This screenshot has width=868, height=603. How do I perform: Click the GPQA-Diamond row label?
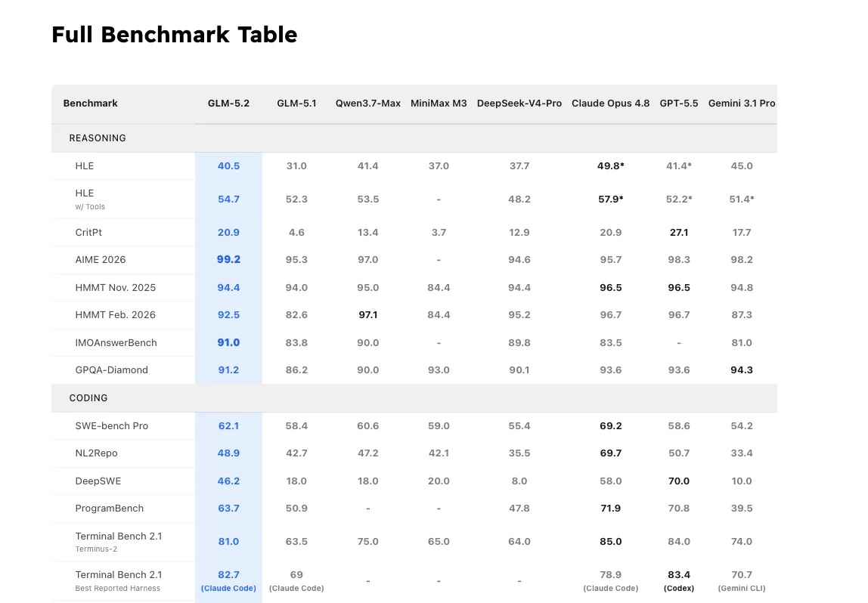[111, 370]
